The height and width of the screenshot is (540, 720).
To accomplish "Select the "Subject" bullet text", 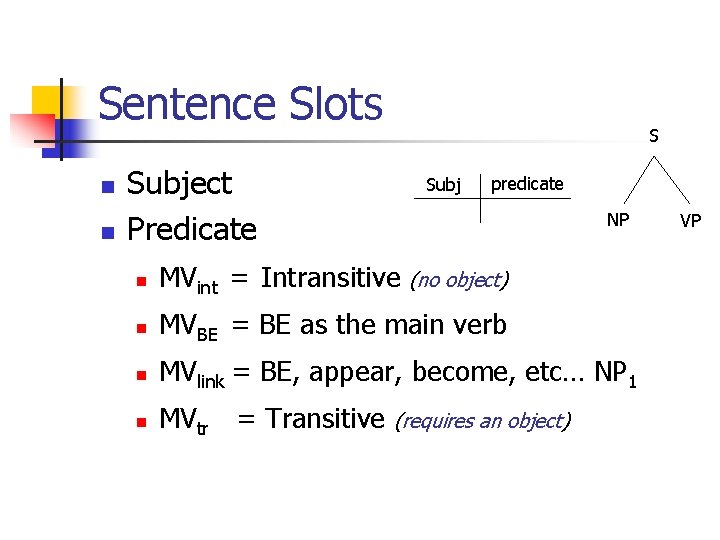I will [x=180, y=184].
